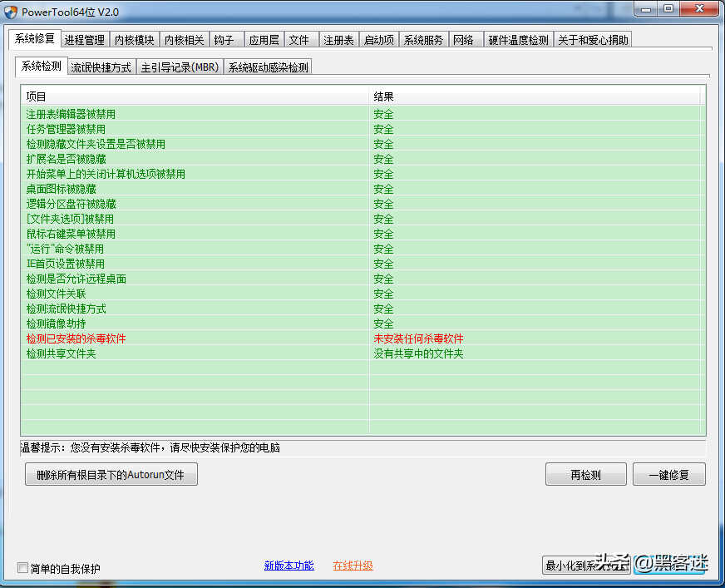Open 系统驱动感染检测 sub-tab

click(269, 67)
